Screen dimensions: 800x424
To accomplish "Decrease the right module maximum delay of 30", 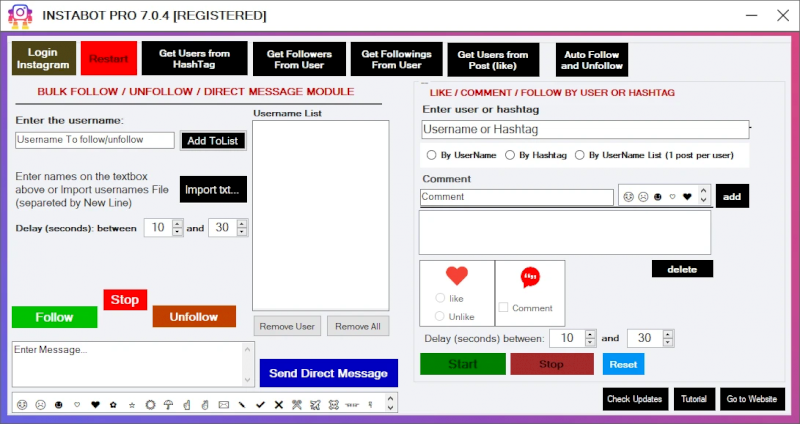I will click(668, 342).
